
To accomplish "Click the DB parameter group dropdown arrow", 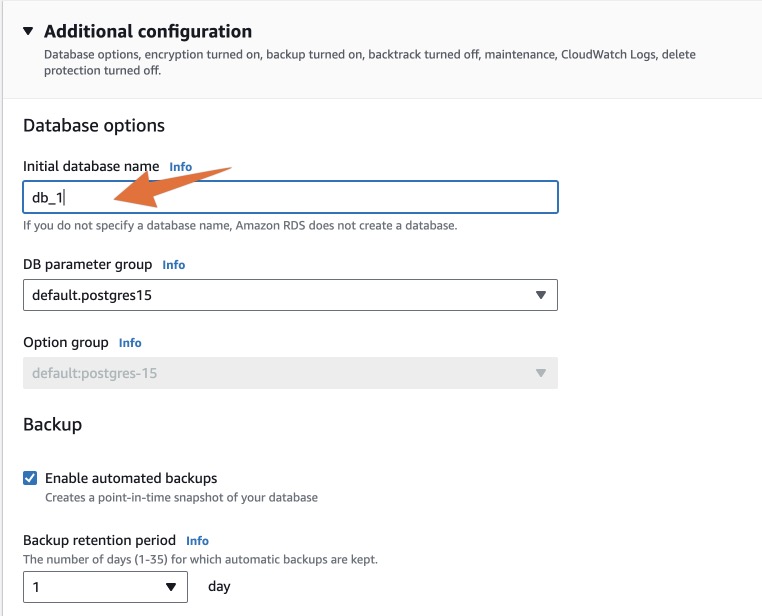I will pyautogui.click(x=540, y=295).
